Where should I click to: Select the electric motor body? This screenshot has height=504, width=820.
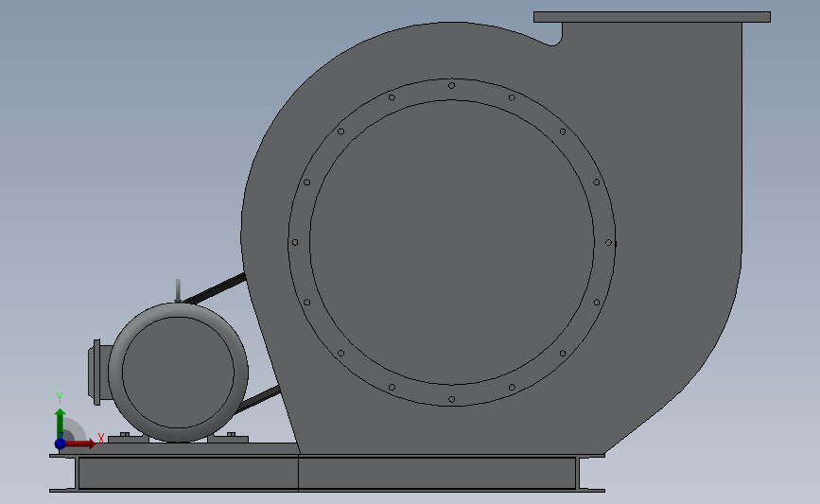pos(178,373)
